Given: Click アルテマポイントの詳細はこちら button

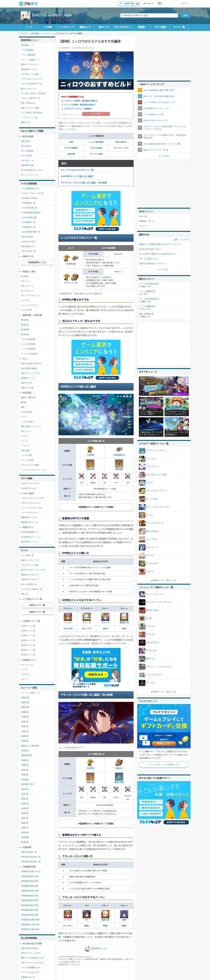Looking at the screenshot, I should 164,765.
